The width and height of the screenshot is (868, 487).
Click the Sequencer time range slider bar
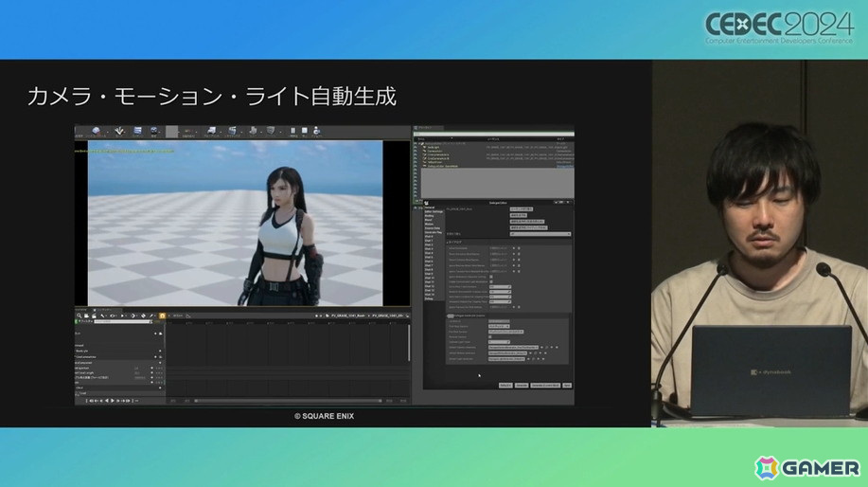pos(288,401)
